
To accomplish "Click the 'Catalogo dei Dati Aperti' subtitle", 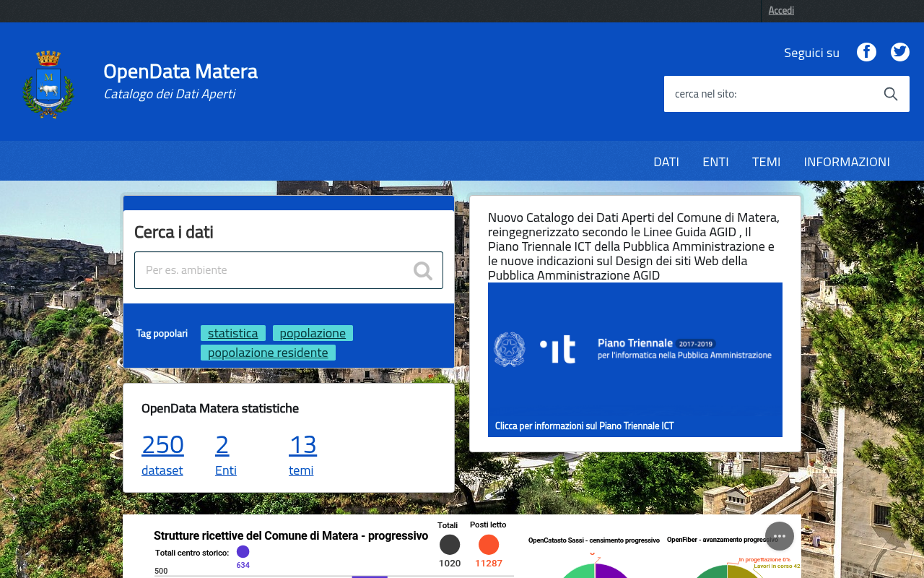I will click(x=169, y=94).
